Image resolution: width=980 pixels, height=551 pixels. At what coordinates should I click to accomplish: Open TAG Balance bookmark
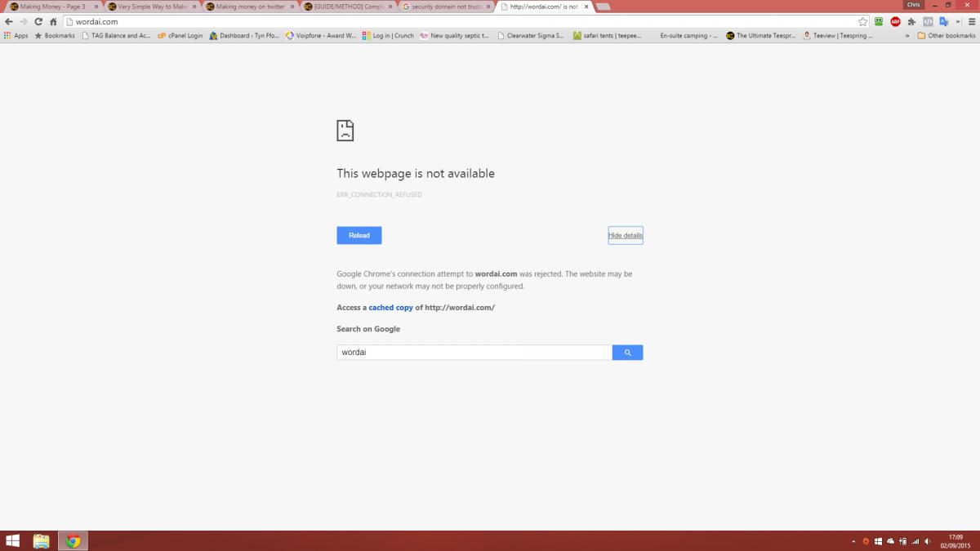(116, 36)
